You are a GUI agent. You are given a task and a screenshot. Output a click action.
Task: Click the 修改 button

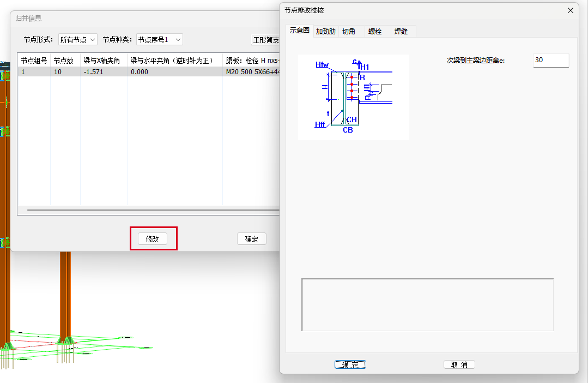(153, 239)
